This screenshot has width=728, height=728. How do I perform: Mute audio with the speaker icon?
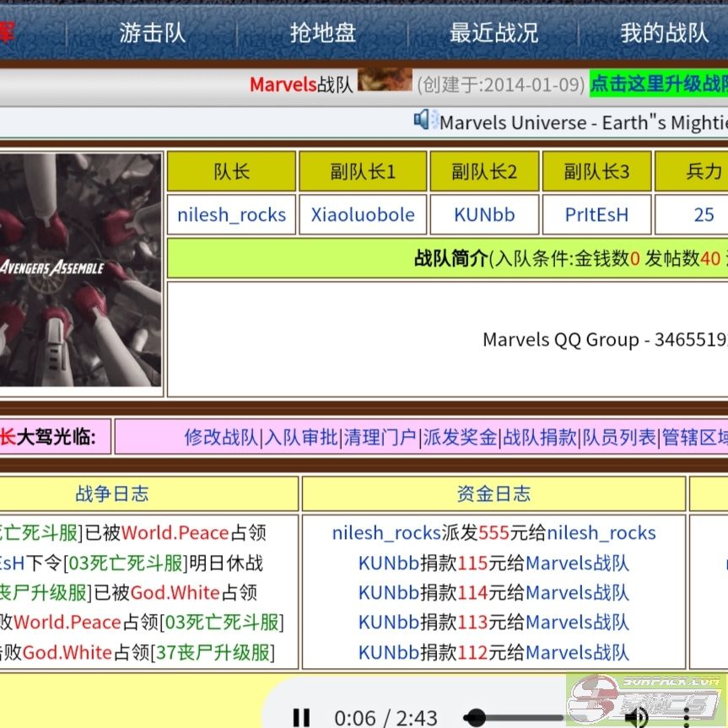636,717
